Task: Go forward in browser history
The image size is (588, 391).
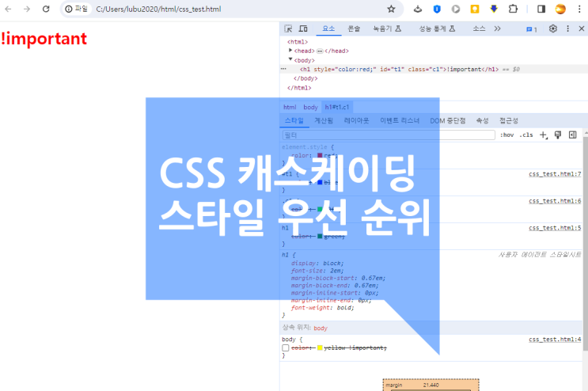Action: tap(27, 9)
